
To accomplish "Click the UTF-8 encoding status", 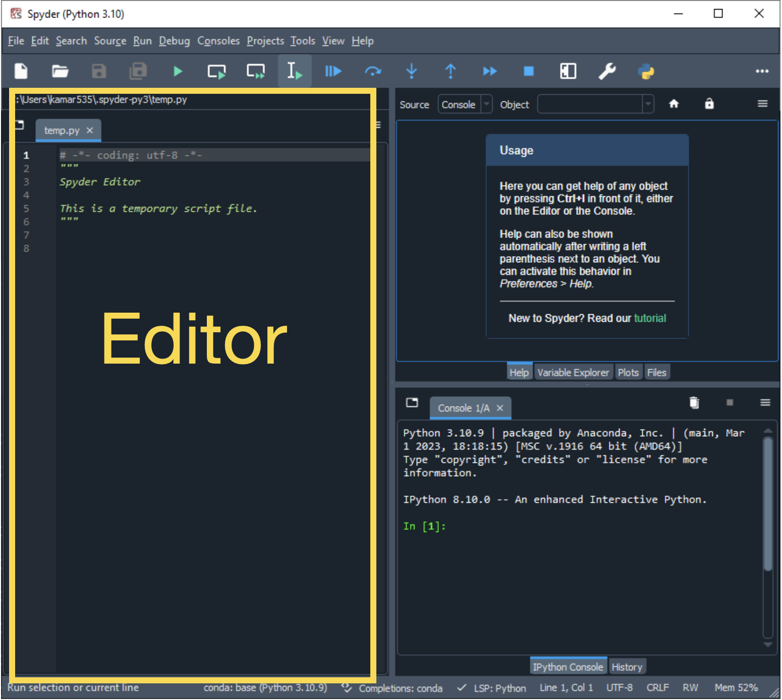I will [620, 688].
